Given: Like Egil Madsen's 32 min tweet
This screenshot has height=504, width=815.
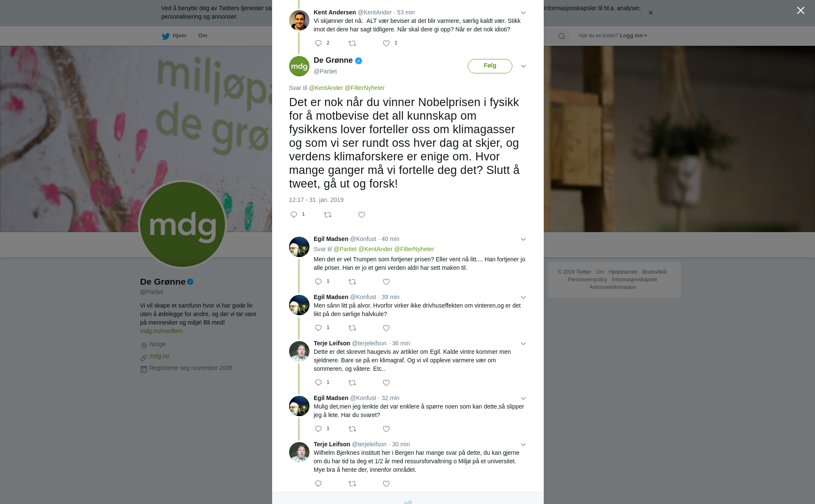Looking at the screenshot, I should coord(386,429).
